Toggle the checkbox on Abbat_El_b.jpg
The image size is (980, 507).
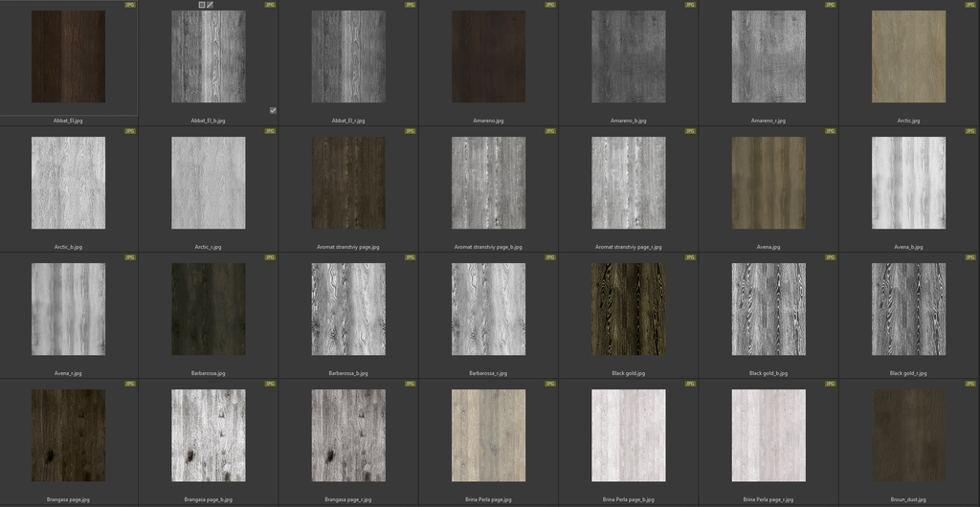(273, 110)
